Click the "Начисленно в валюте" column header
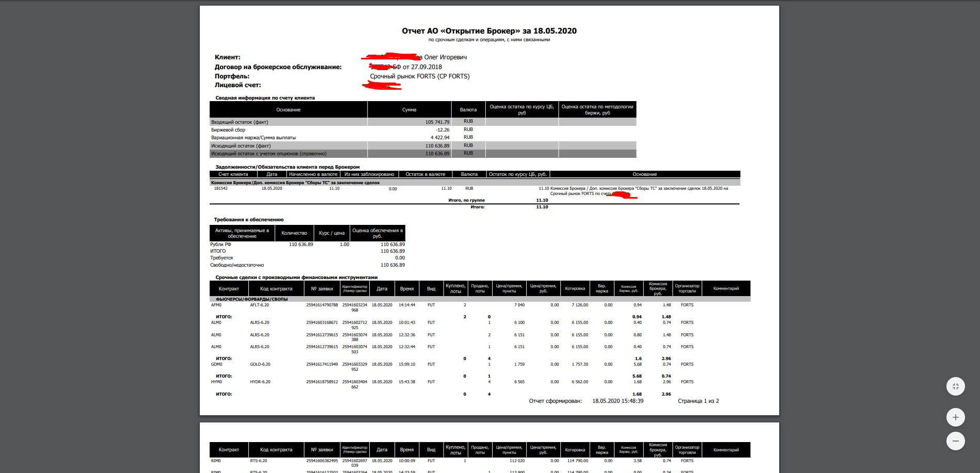This screenshot has height=473, width=980. (x=313, y=174)
